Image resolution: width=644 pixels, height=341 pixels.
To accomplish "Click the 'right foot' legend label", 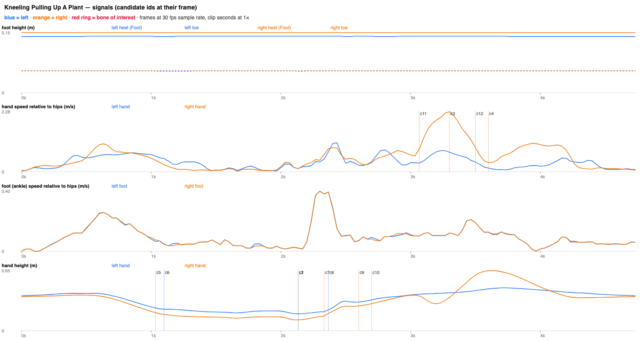I will [194, 186].
